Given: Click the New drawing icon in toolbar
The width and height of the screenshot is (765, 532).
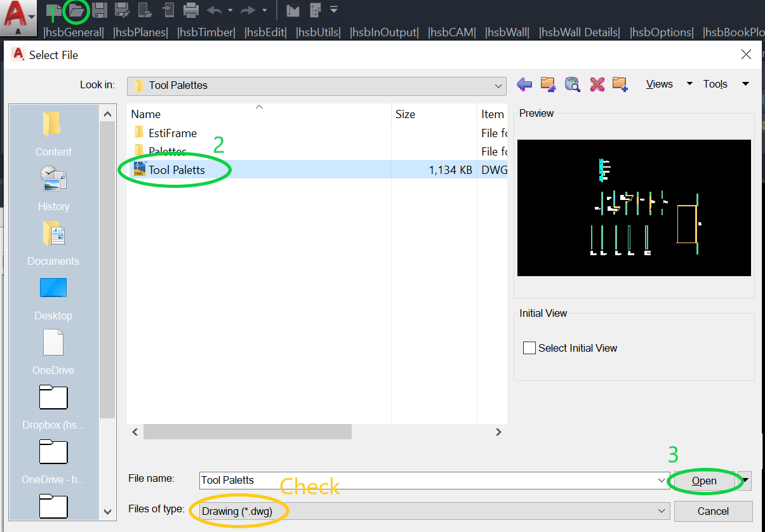Looking at the screenshot, I should pos(55,10).
